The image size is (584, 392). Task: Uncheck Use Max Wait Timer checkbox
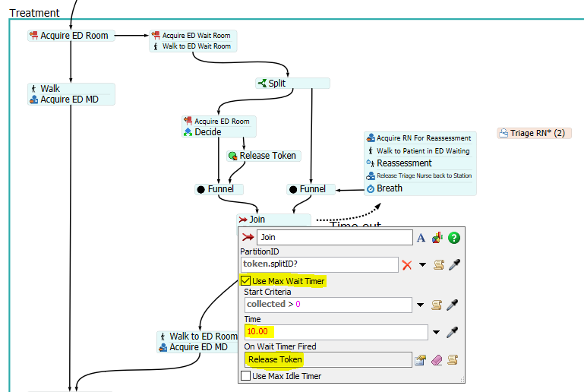coord(245,280)
